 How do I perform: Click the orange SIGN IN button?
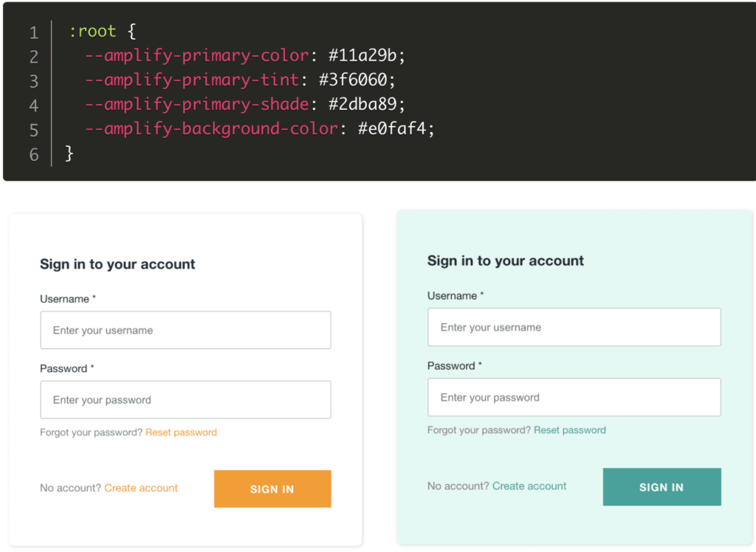pyautogui.click(x=272, y=489)
